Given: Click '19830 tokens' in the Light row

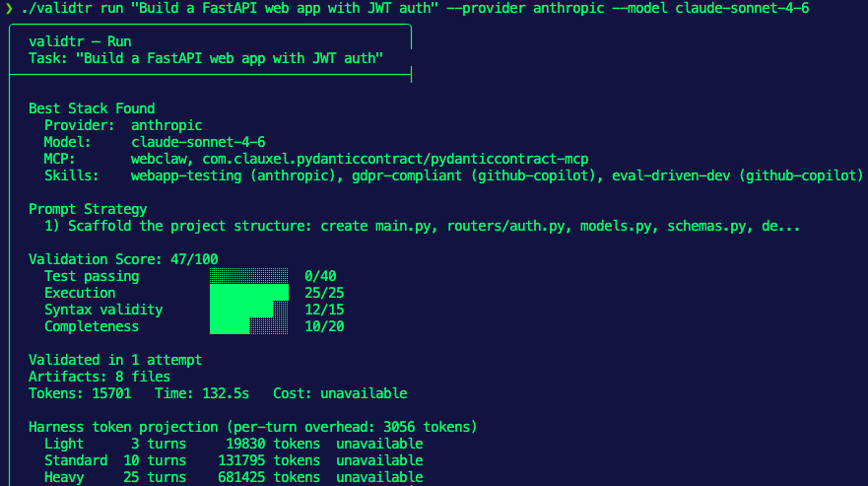Looking at the screenshot, I should pos(273,444).
